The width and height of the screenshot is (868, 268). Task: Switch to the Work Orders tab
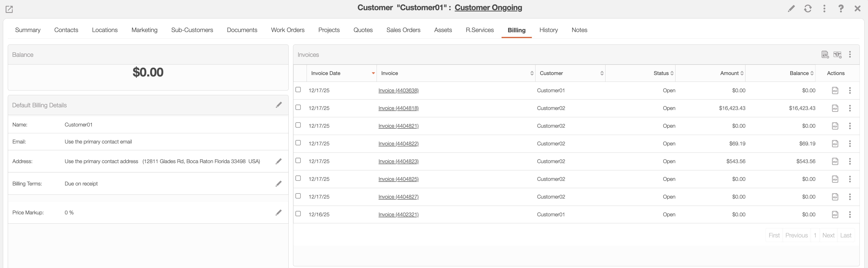[287, 30]
